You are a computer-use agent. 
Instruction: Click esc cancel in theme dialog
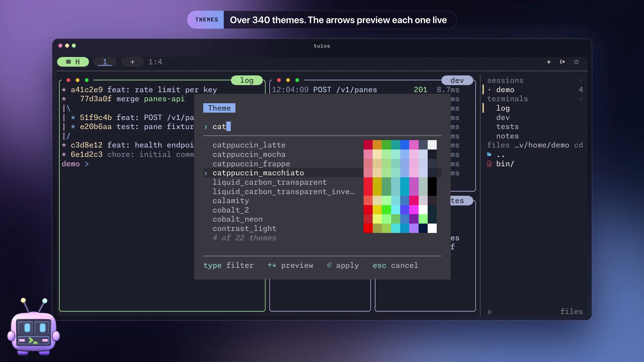pos(395,265)
